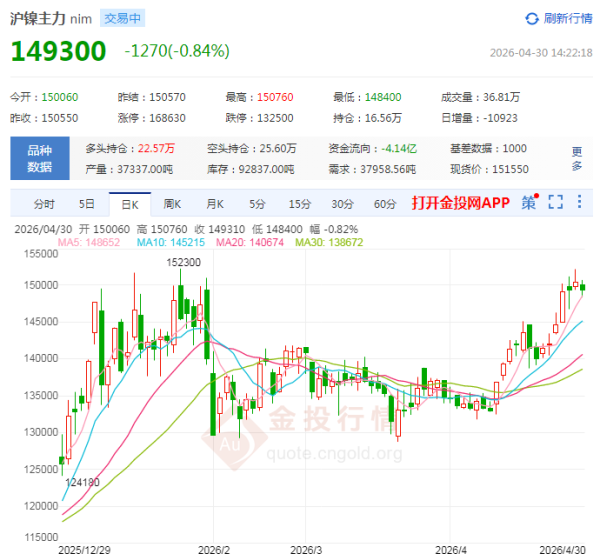
Task: Click 日增量 value -10923
Action: click(x=500, y=118)
